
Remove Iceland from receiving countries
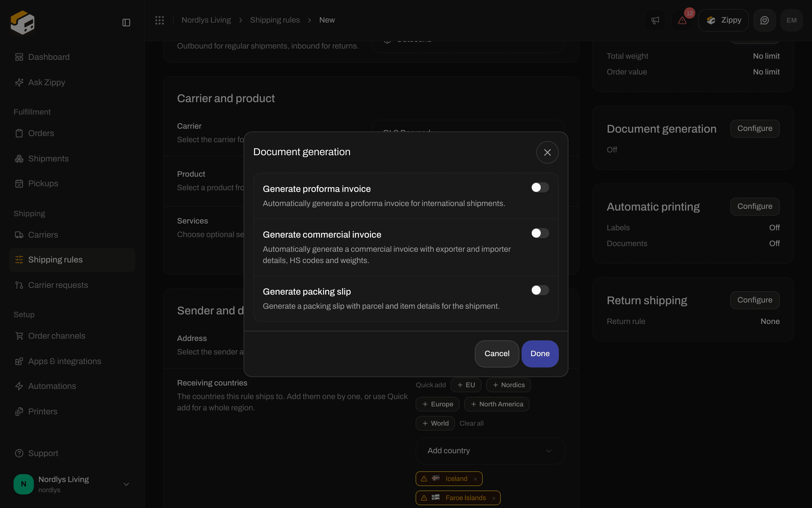tap(475, 479)
